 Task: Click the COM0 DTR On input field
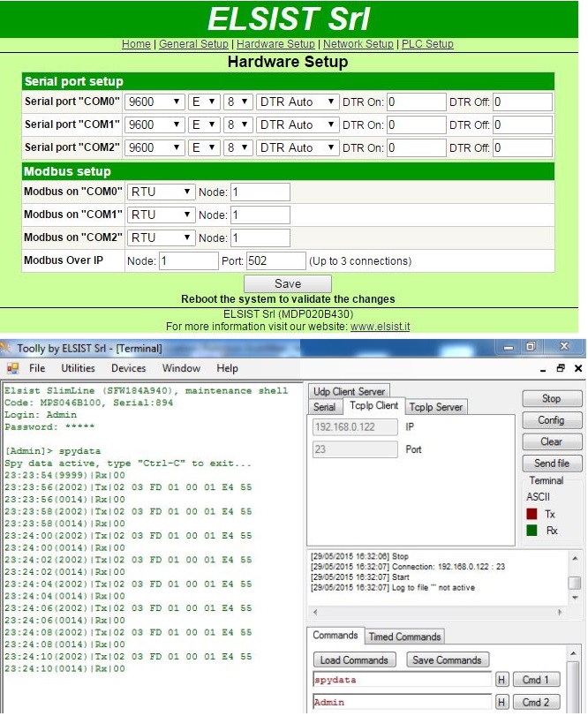(x=417, y=102)
